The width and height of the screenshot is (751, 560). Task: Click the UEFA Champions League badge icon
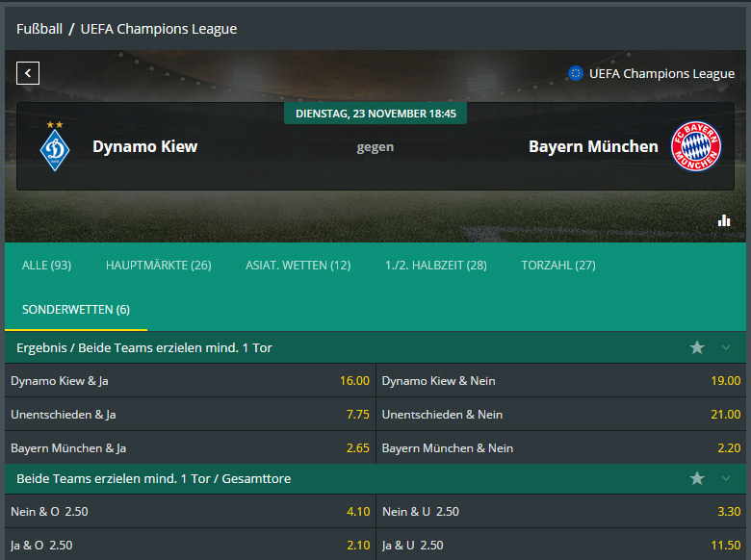click(576, 73)
